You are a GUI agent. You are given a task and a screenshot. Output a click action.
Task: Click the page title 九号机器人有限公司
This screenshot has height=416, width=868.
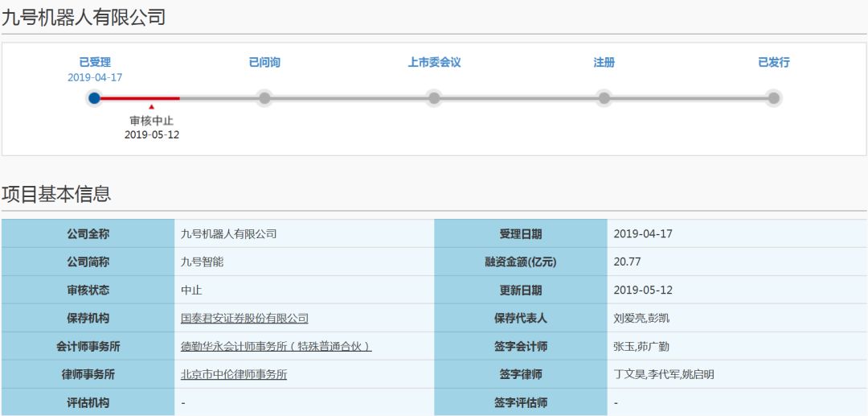click(x=83, y=17)
